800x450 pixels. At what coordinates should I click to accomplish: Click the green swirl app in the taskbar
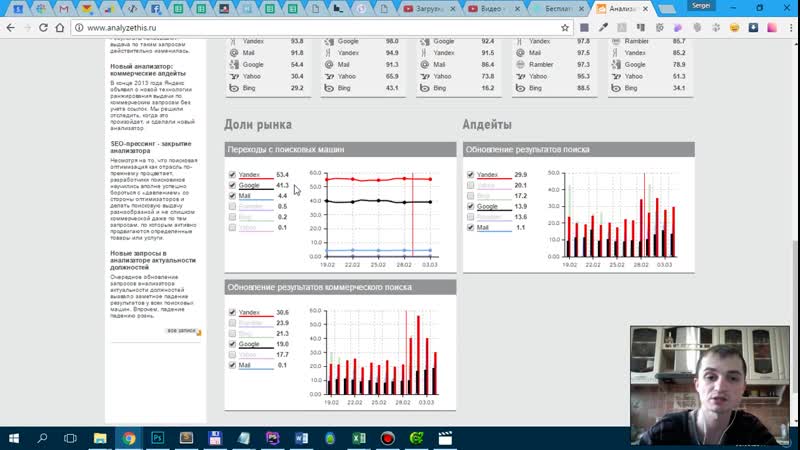416,438
